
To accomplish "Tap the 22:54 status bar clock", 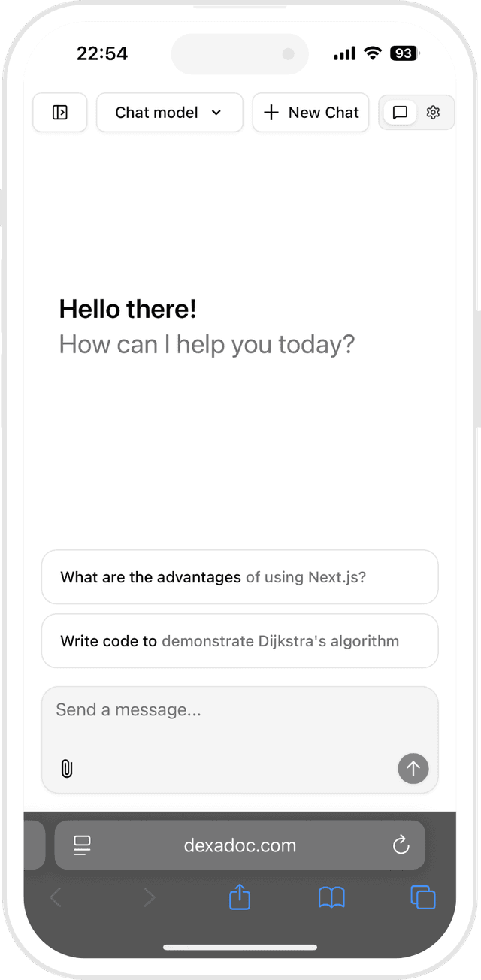I will coord(102,53).
